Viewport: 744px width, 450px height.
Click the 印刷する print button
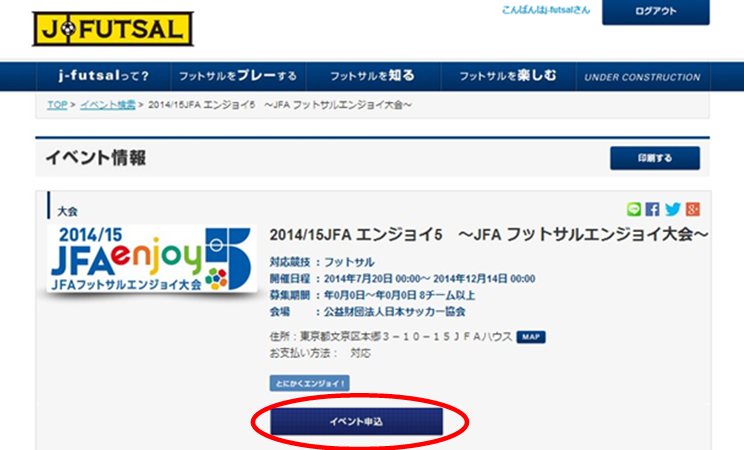tap(655, 159)
